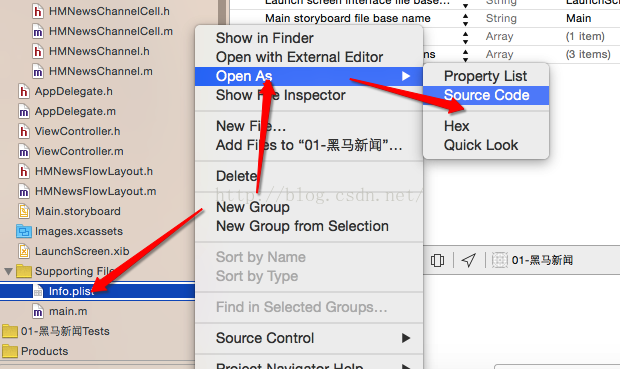Click the Images.xcassets asset catalog icon
The width and height of the screenshot is (620, 369).
point(24,231)
